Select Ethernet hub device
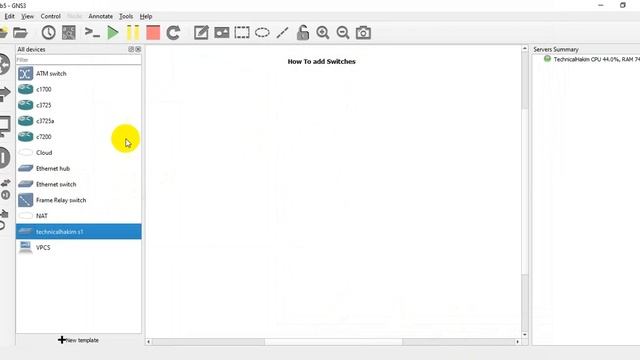The image size is (640, 360). [79, 169]
